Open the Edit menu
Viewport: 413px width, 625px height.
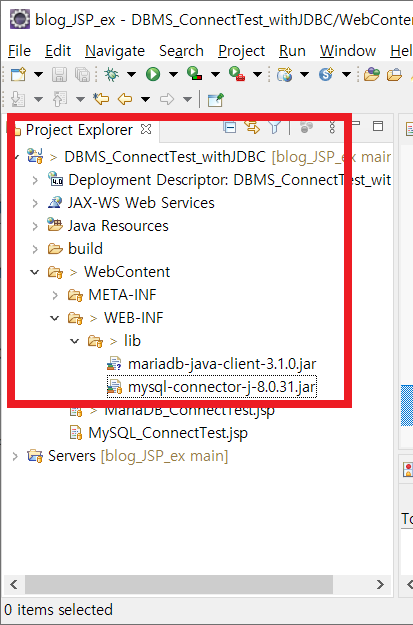pos(58,51)
